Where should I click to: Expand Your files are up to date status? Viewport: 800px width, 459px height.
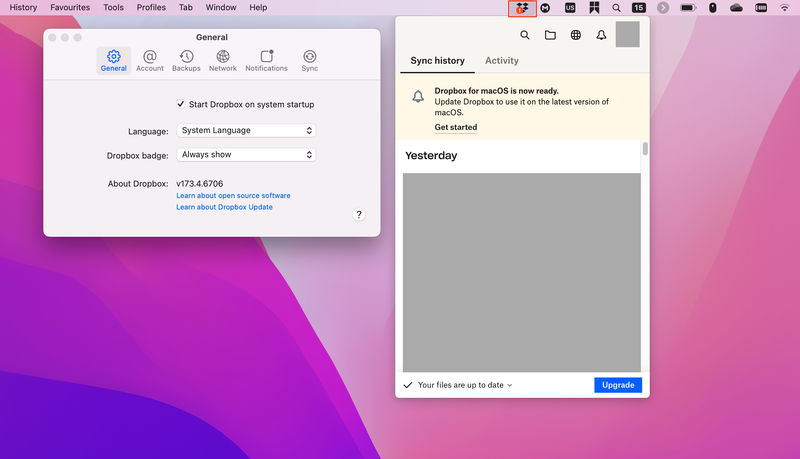click(x=465, y=385)
